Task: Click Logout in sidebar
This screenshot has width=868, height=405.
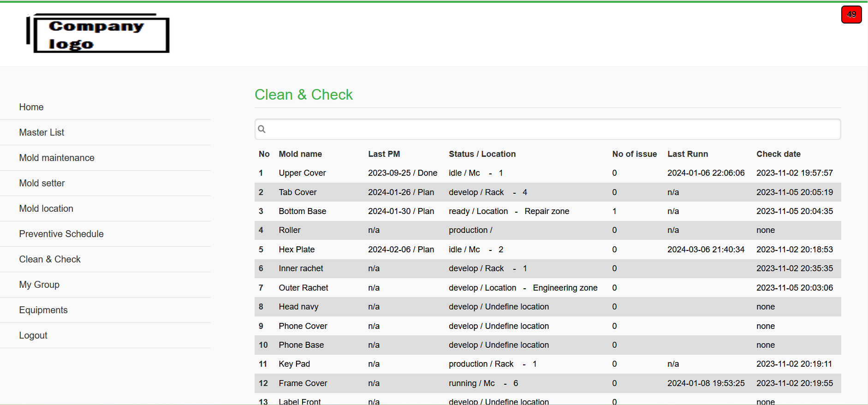Action: [33, 335]
